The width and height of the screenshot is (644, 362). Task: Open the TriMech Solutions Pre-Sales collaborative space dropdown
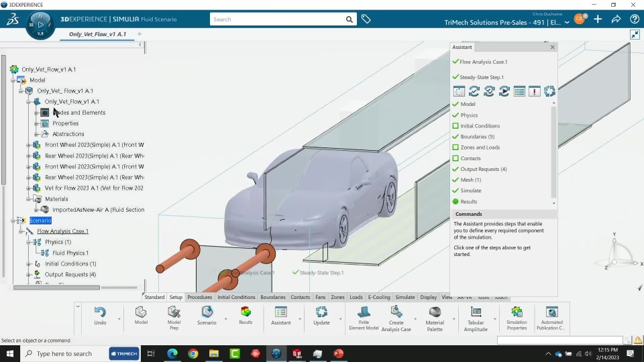point(567,23)
